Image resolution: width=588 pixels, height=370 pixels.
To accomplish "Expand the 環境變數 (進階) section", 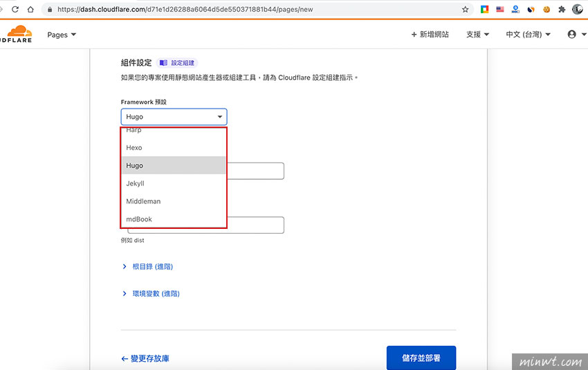I will [x=151, y=293].
